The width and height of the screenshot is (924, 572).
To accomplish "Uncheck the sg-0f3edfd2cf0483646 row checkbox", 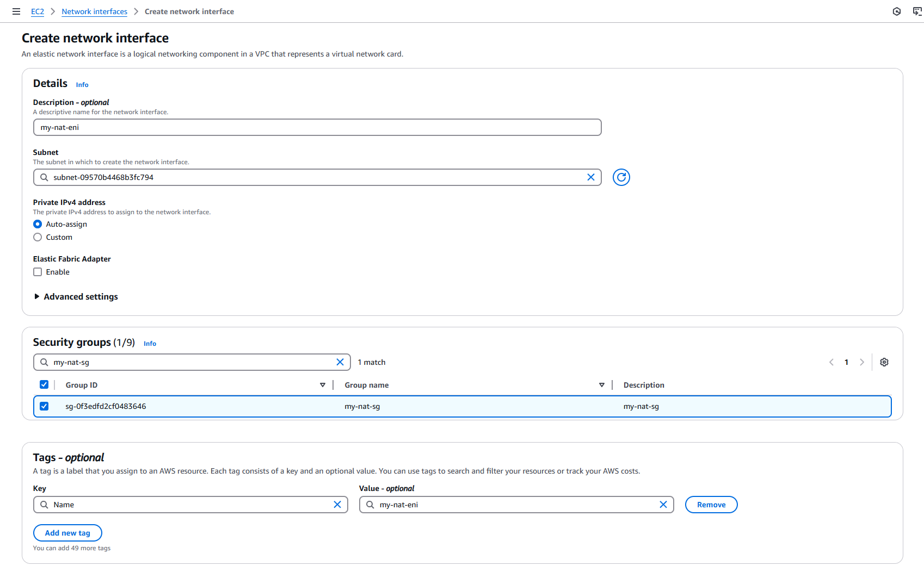I will pyautogui.click(x=44, y=406).
